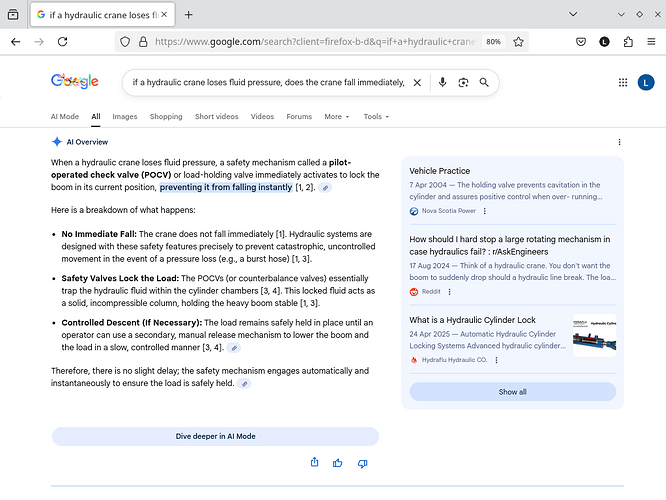Share the AI Overview response
This screenshot has width=666, height=500.
coord(315,463)
